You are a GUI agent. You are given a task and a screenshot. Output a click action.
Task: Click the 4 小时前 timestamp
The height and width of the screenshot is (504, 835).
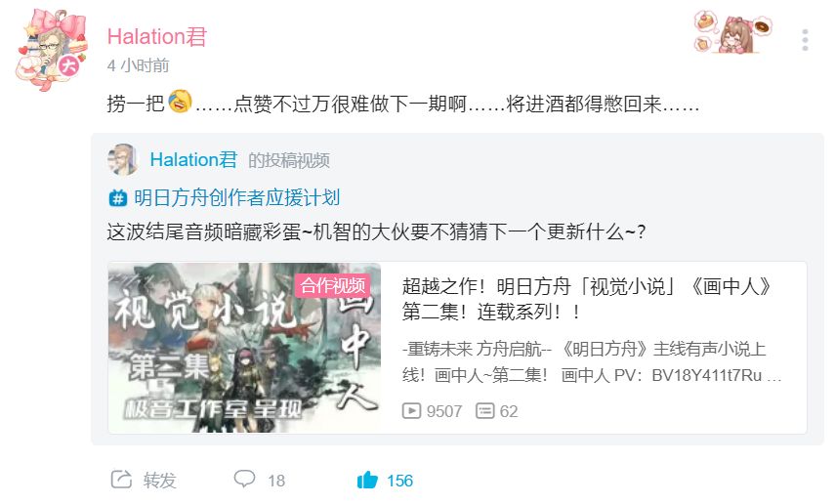pyautogui.click(x=138, y=65)
